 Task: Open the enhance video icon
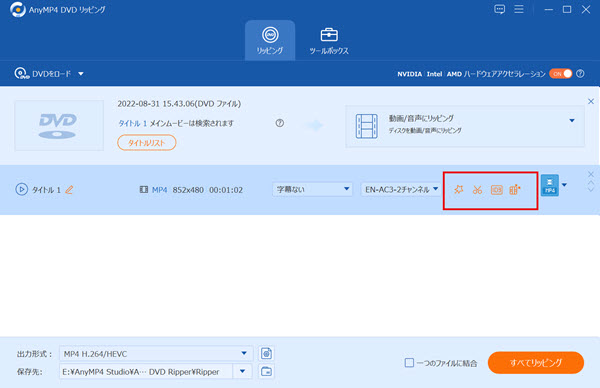coord(515,189)
